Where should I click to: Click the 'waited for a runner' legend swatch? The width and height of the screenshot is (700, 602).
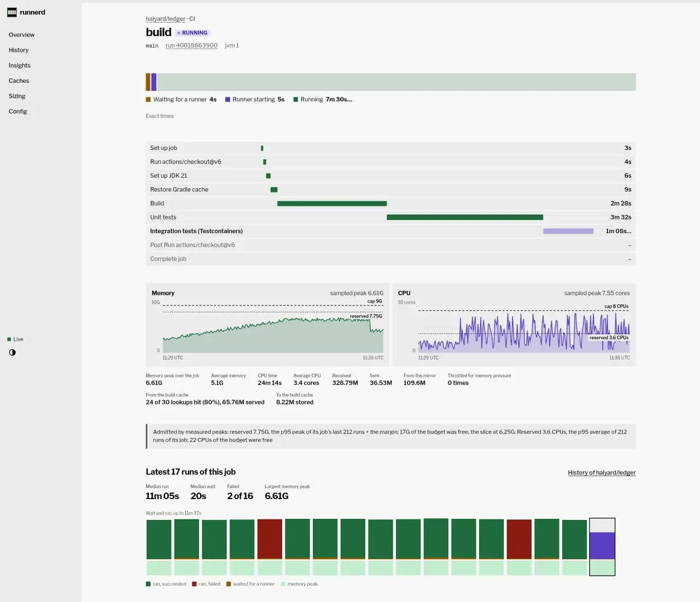[x=229, y=584]
